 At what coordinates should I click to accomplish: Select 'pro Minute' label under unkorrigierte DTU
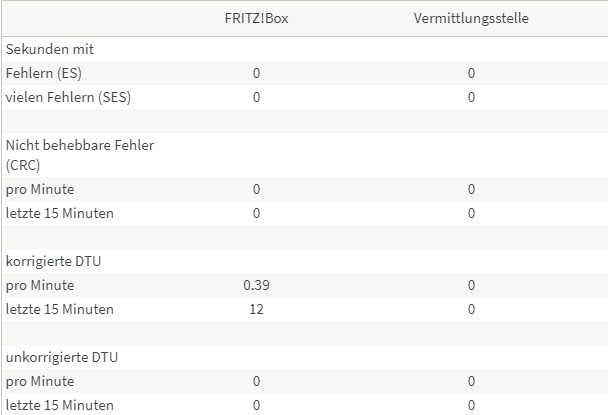pyautogui.click(x=40, y=381)
